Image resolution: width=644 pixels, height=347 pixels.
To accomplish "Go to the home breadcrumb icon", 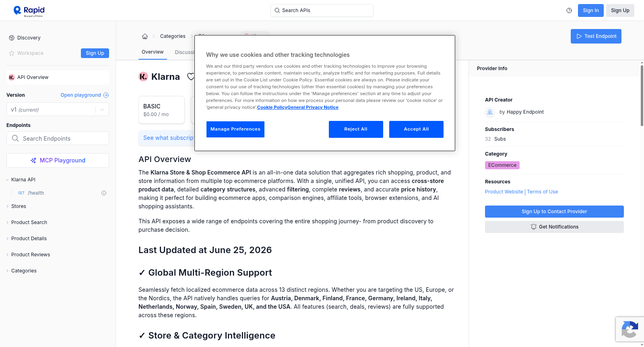I will [145, 36].
